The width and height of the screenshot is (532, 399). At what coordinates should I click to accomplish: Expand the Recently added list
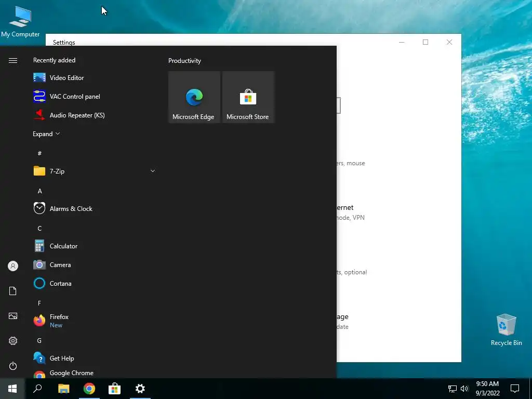[46, 134]
